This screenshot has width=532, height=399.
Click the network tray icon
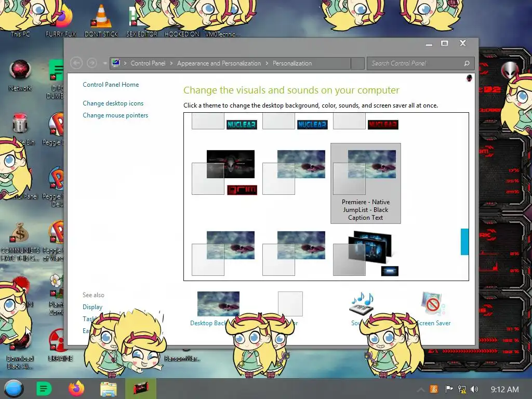(x=462, y=389)
